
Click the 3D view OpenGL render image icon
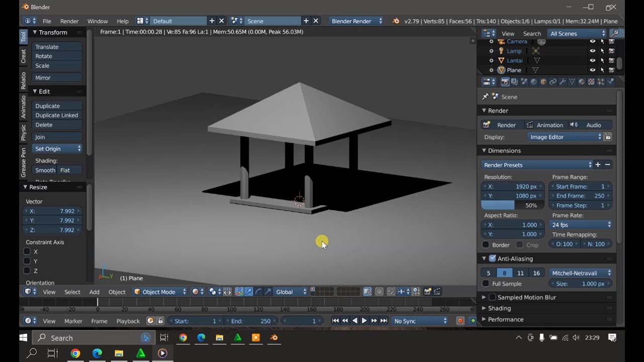[x=428, y=292]
